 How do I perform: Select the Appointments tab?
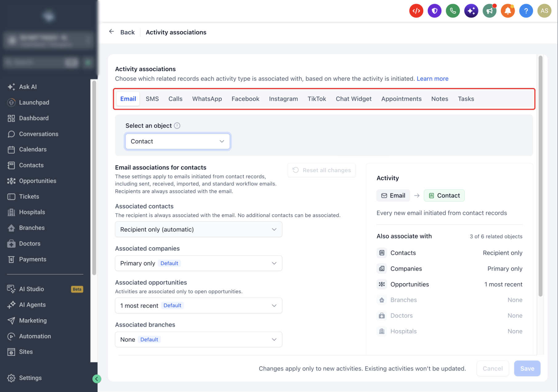(x=401, y=99)
